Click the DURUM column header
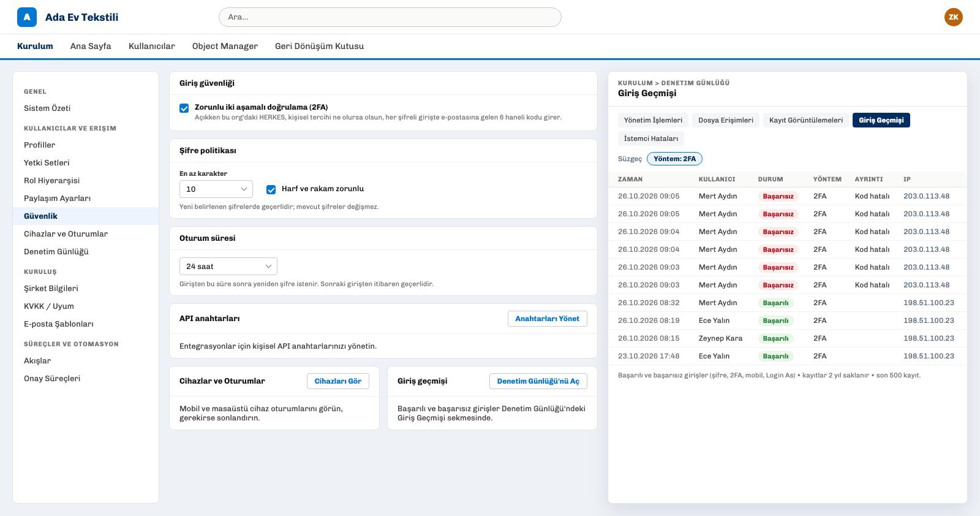The height and width of the screenshot is (516, 980). pyautogui.click(x=771, y=180)
